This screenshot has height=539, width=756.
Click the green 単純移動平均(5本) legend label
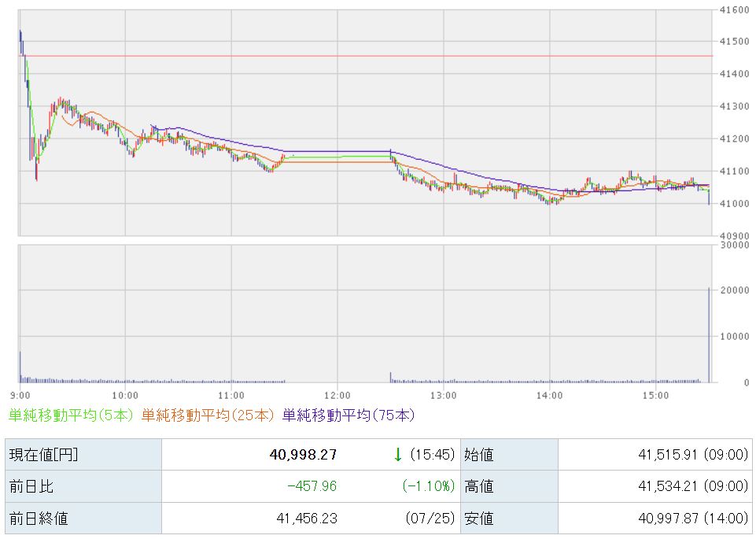tap(71, 415)
